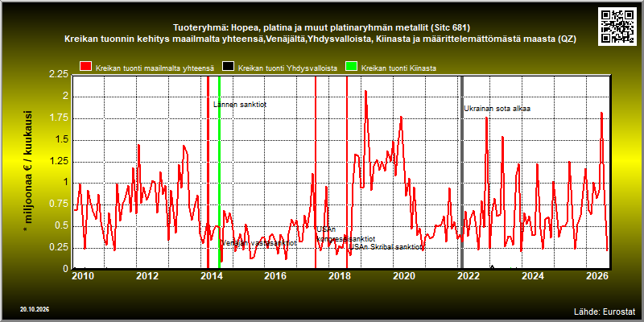Click the green vertical counter-sanctions line
644x322 pixels.
[x=219, y=172]
